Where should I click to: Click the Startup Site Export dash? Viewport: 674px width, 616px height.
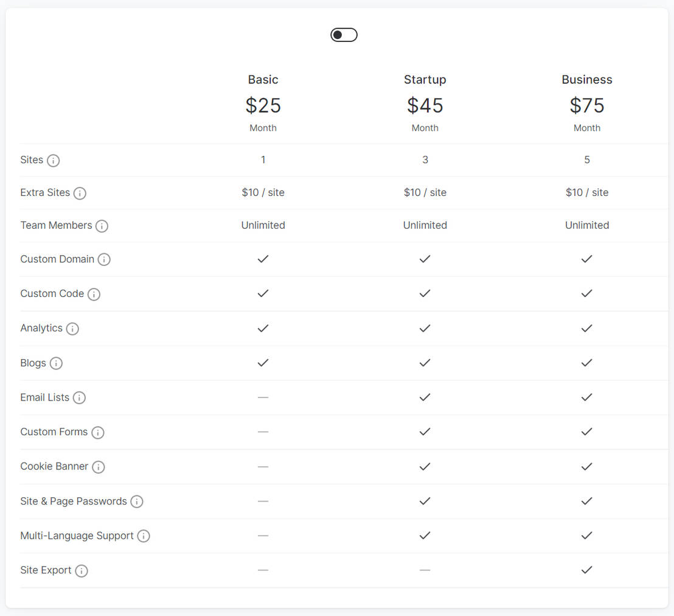(425, 570)
